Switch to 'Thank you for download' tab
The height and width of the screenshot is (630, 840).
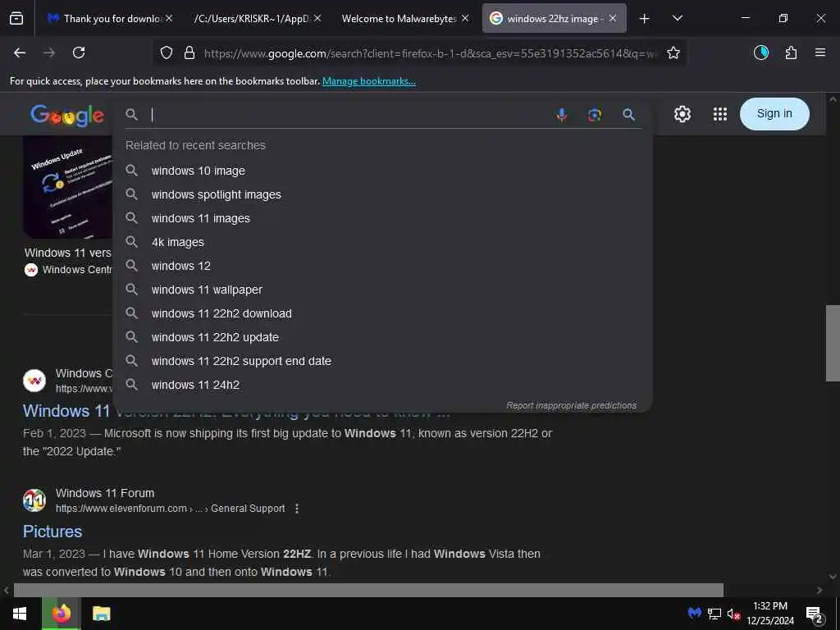pyautogui.click(x=111, y=19)
